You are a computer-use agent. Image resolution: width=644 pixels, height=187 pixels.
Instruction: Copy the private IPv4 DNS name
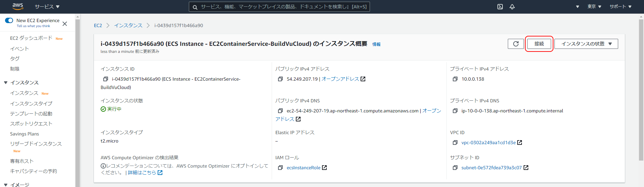coord(455,111)
